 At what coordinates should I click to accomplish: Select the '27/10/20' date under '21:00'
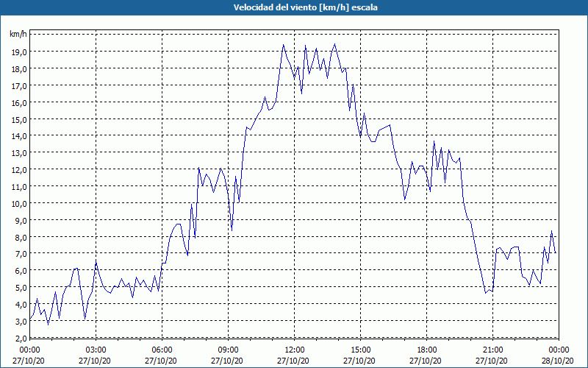click(x=491, y=361)
